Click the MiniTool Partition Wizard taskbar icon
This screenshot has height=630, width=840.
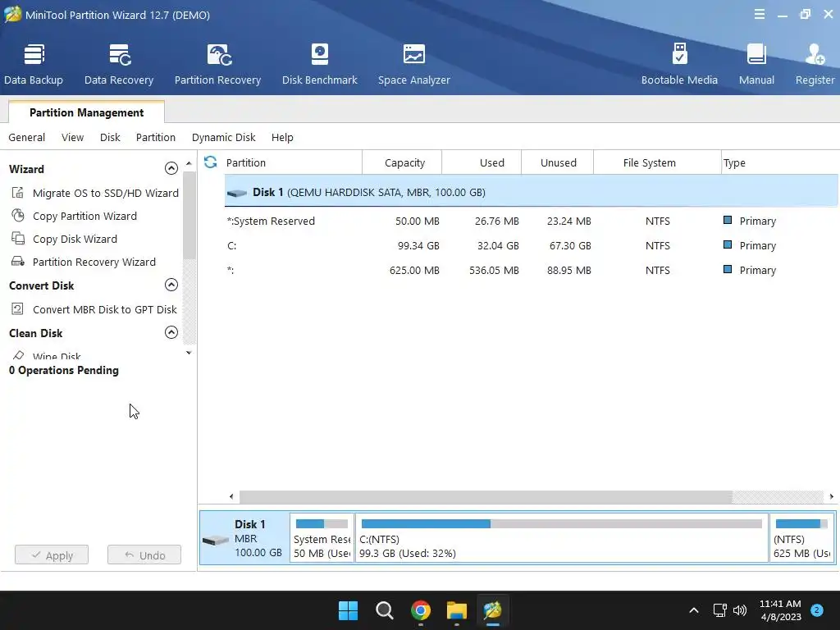tap(492, 610)
